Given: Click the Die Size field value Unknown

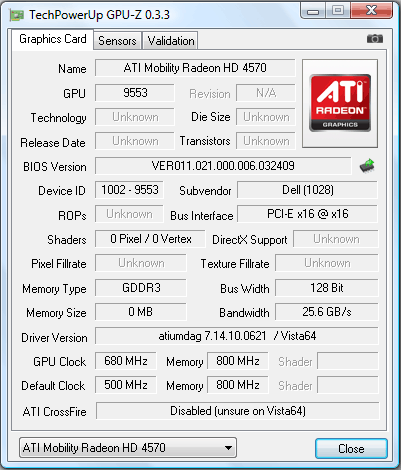Looking at the screenshot, I should pos(266,117).
